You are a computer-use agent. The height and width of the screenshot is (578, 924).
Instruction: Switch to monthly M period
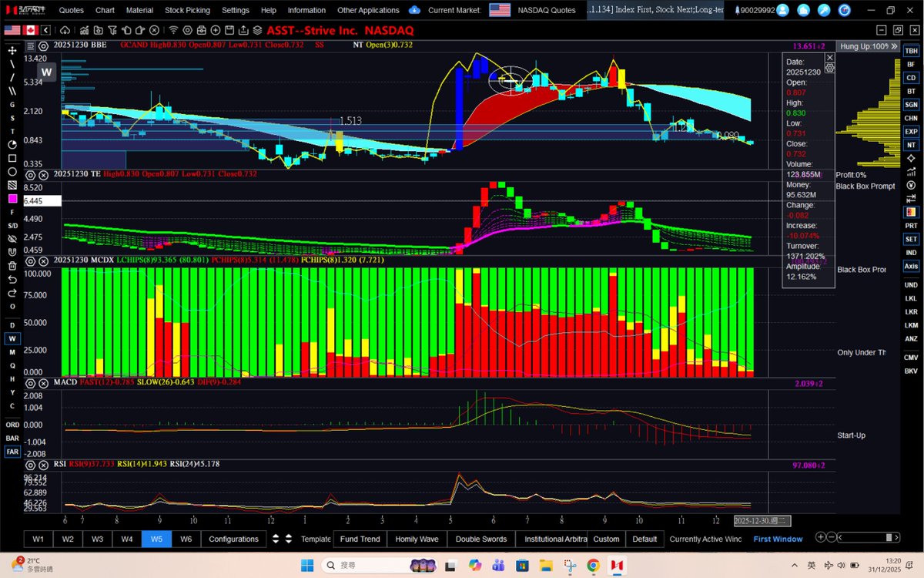[12, 352]
